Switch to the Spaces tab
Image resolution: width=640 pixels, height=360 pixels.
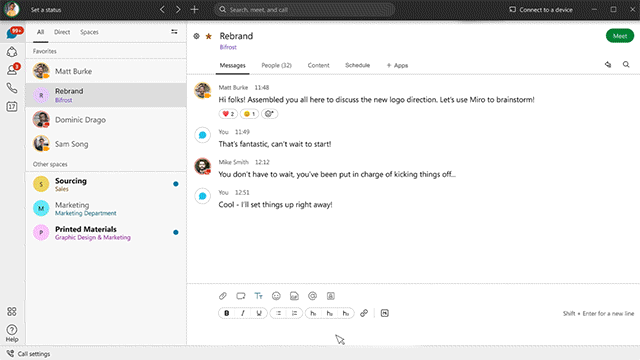(89, 32)
